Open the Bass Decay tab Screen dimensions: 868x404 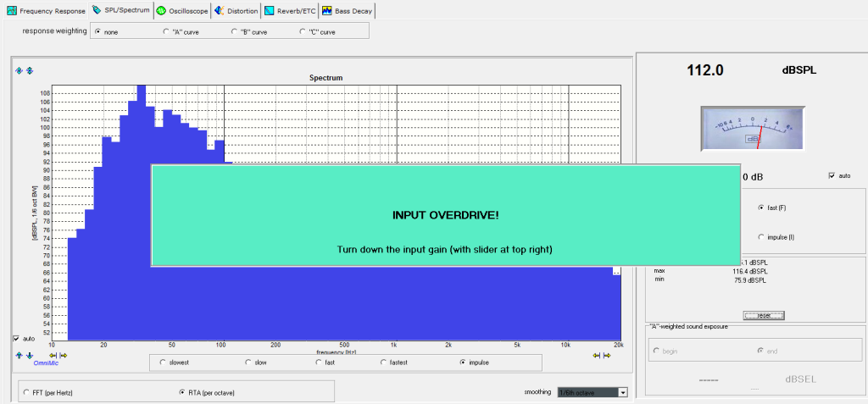click(x=347, y=10)
